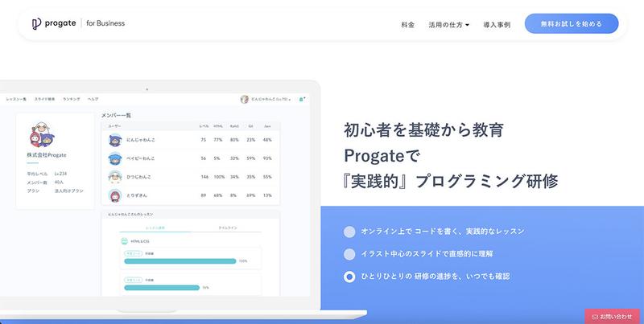Select the にんじゃわんこ member name
This screenshot has width=644, height=324.
click(141, 140)
